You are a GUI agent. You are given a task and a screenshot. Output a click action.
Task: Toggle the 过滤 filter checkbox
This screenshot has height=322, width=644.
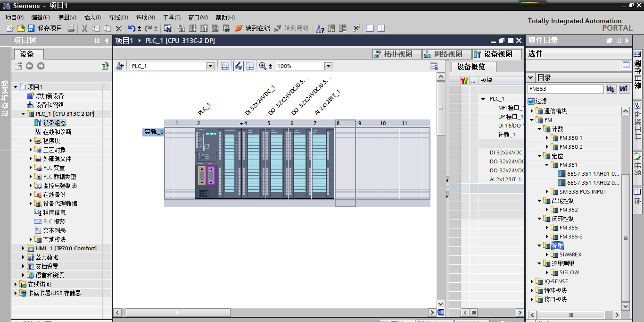tap(531, 101)
